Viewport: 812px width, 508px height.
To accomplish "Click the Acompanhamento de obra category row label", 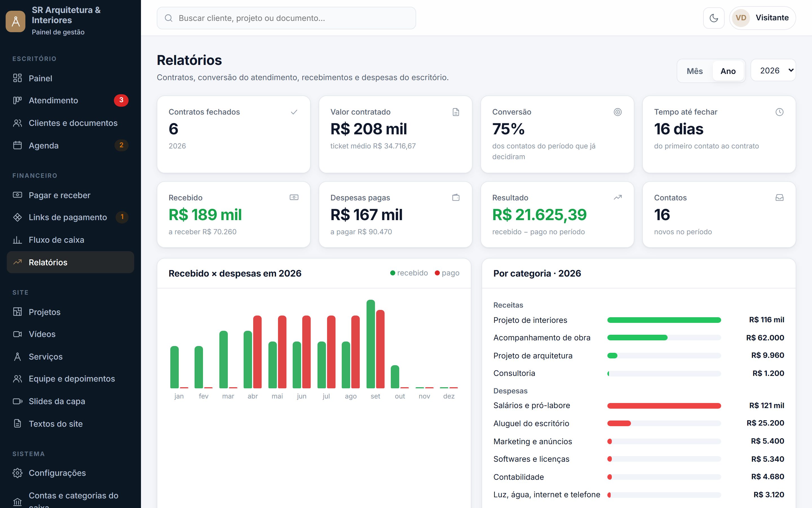I will pos(542,338).
